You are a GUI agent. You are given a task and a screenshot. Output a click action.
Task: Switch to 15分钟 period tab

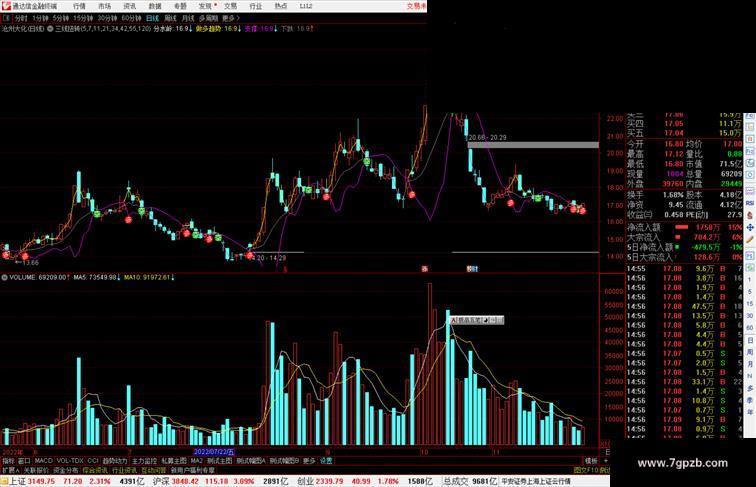pyautogui.click(x=83, y=18)
